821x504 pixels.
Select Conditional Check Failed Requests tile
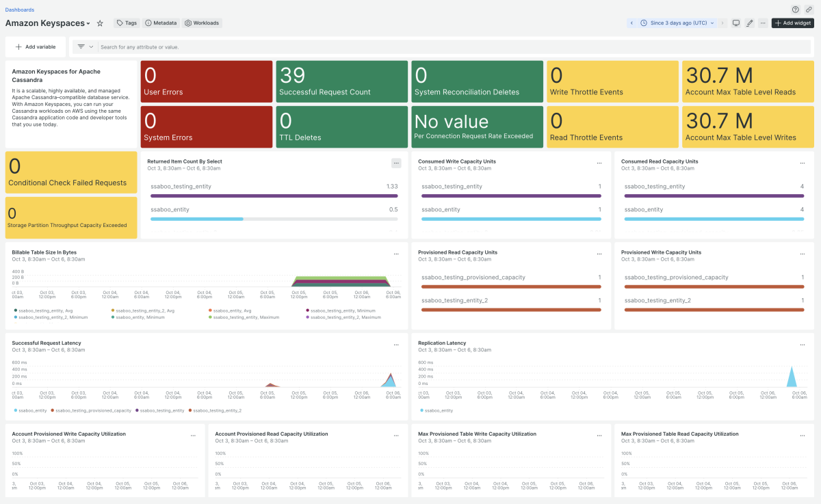[x=71, y=172]
